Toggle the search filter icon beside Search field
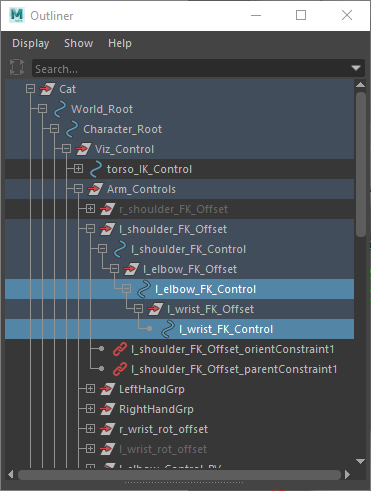 coord(17,67)
